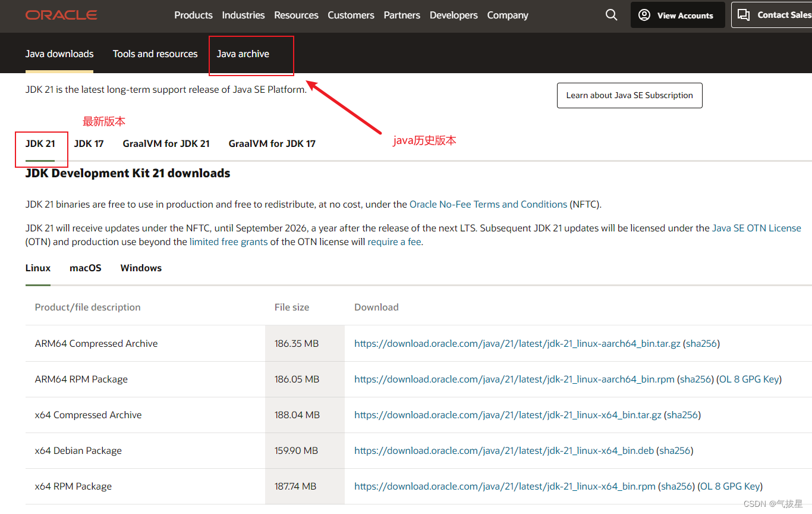Open the Partners menu

[402, 15]
